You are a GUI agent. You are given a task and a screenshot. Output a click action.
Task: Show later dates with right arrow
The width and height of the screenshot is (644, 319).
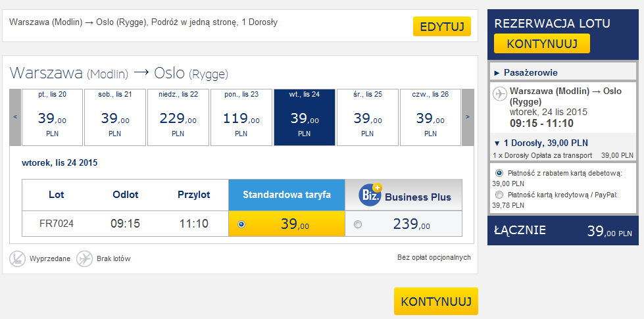tap(468, 117)
